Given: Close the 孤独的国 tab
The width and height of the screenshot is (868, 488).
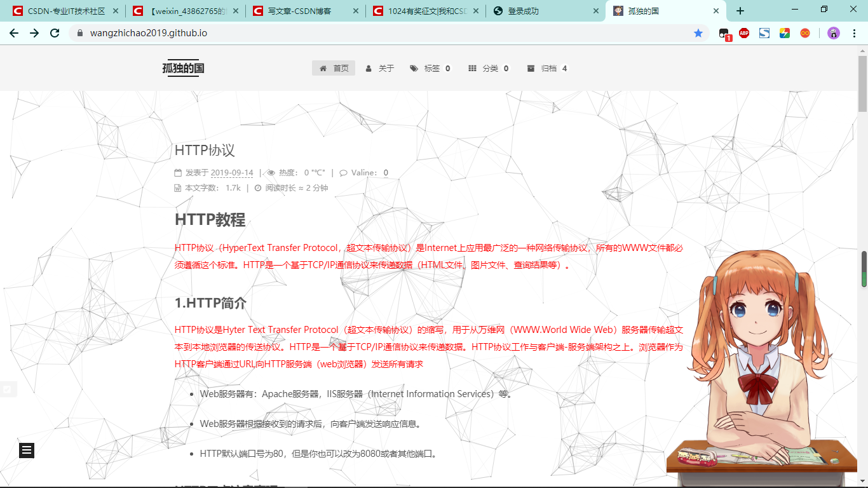Looking at the screenshot, I should (715, 11).
